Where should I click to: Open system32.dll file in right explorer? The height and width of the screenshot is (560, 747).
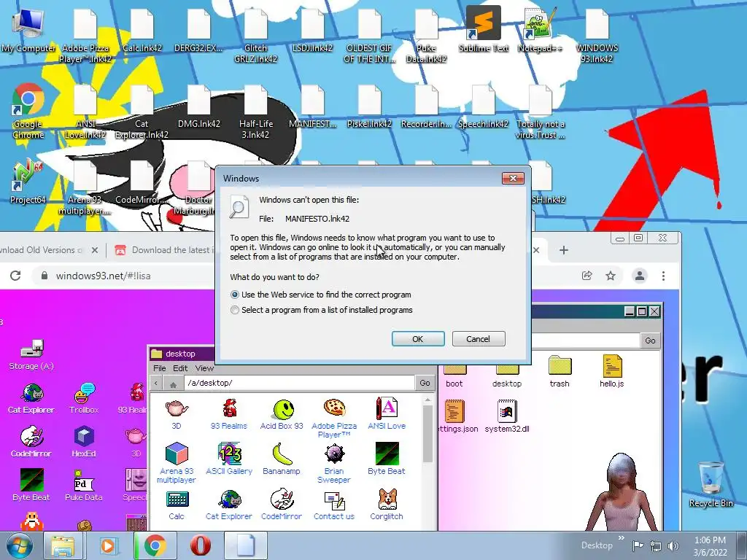(507, 416)
